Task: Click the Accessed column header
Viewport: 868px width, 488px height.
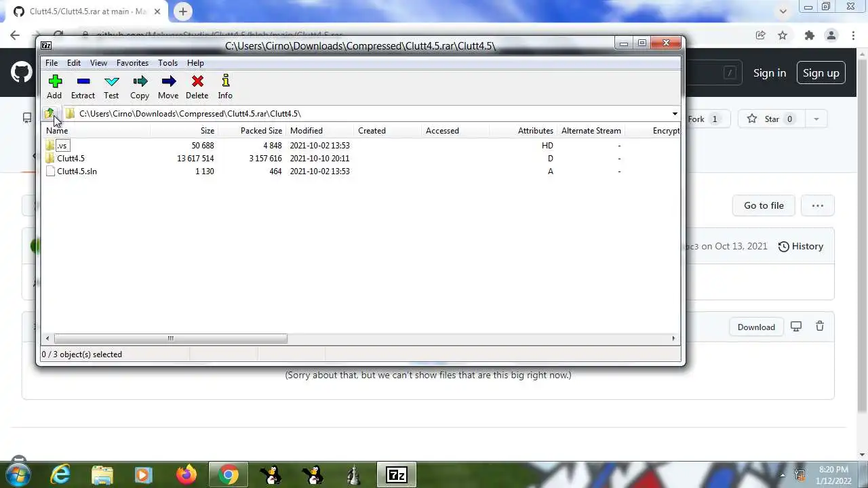Action: click(x=455, y=130)
